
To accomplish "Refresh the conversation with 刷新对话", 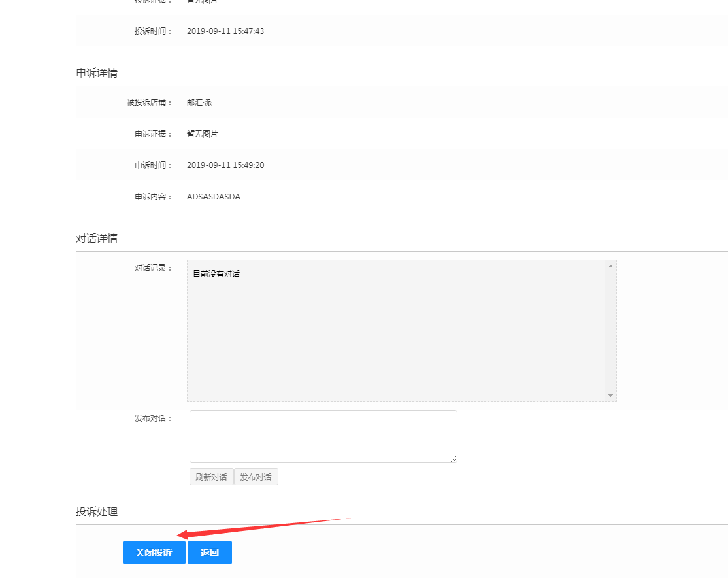I will point(211,477).
